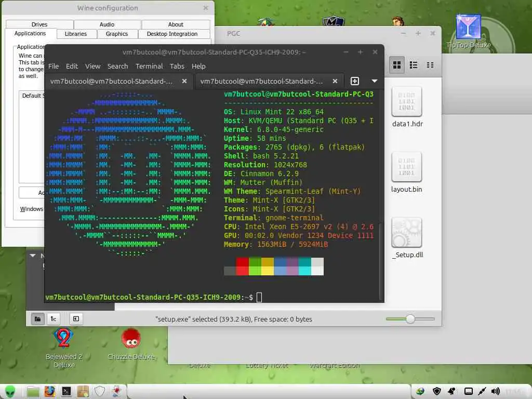Open the notifications bell tray icon
Image resolution: width=532 pixels, height=399 pixels.
452,391
